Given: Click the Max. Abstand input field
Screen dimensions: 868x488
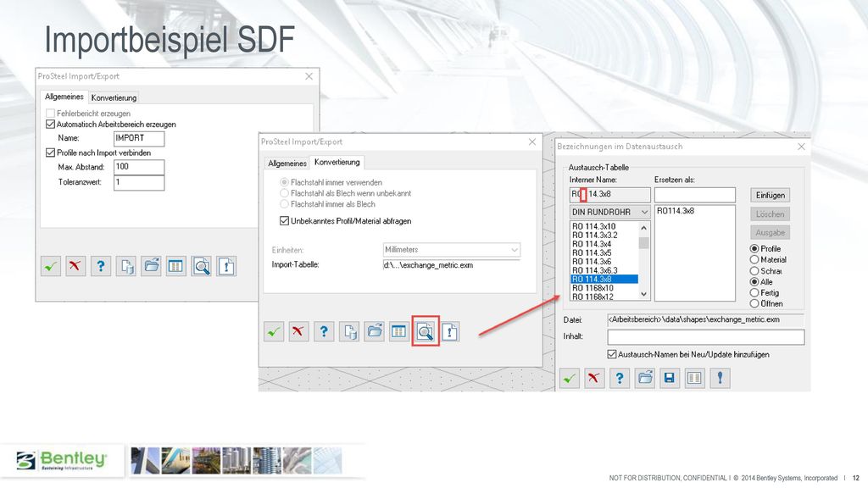Looking at the screenshot, I should (139, 167).
